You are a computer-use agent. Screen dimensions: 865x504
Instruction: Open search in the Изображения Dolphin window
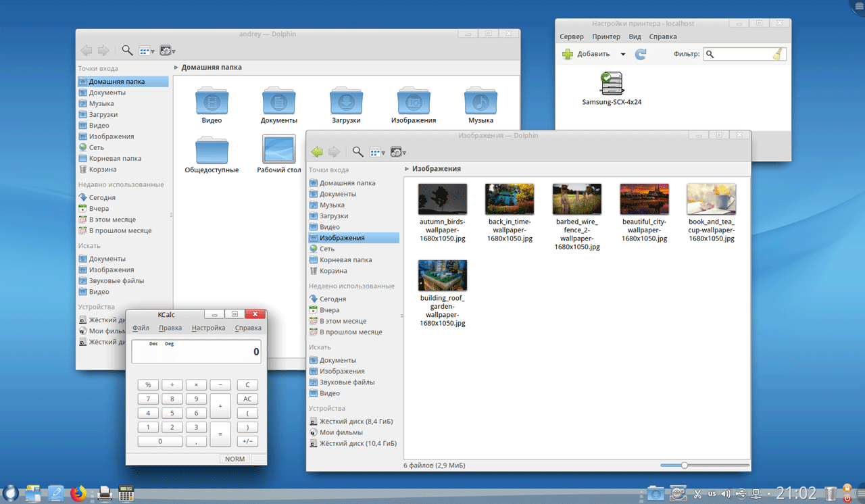click(x=358, y=152)
